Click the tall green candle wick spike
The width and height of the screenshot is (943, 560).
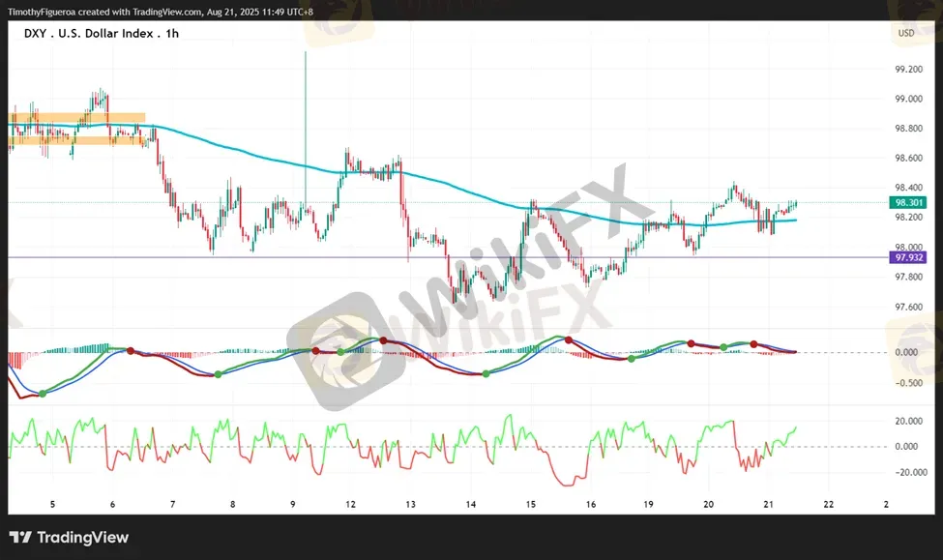click(306, 106)
